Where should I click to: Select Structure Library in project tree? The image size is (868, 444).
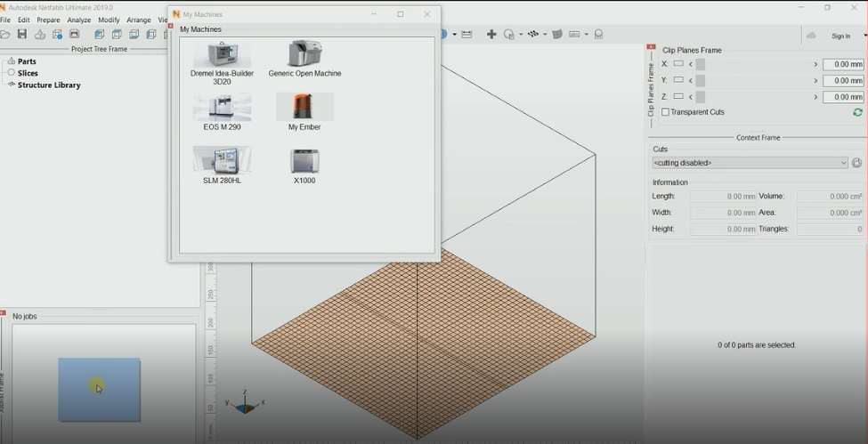(49, 85)
